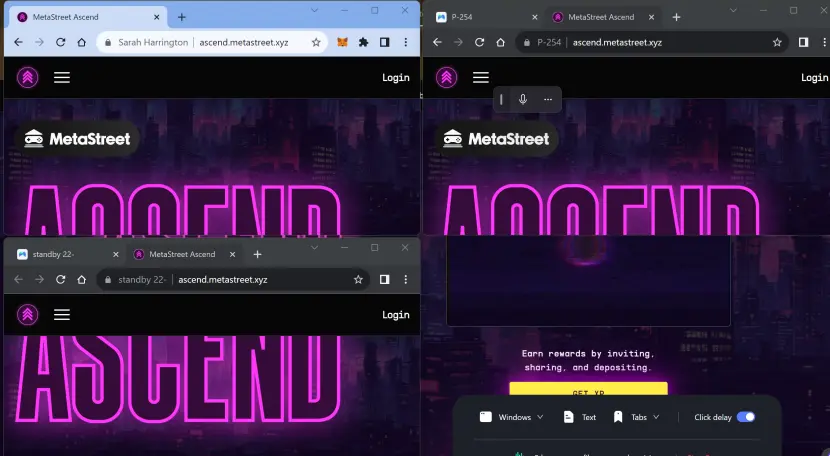The height and width of the screenshot is (456, 830).
Task: Open hamburger menu in standby 22- window
Action: pyautogui.click(x=62, y=315)
